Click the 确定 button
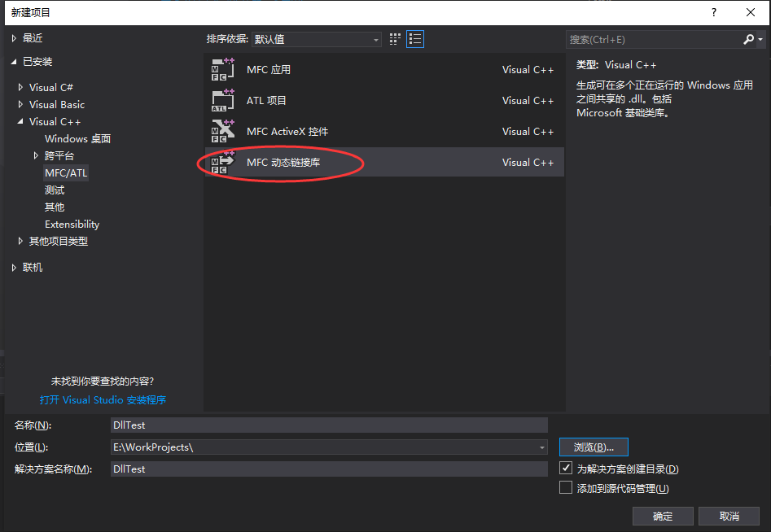Image resolution: width=771 pixels, height=532 pixels. pyautogui.click(x=663, y=516)
